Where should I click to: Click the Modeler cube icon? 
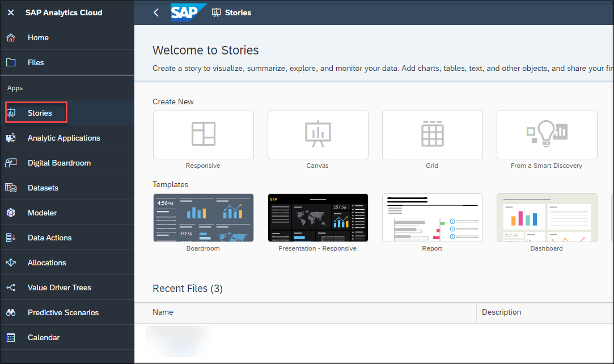(11, 213)
